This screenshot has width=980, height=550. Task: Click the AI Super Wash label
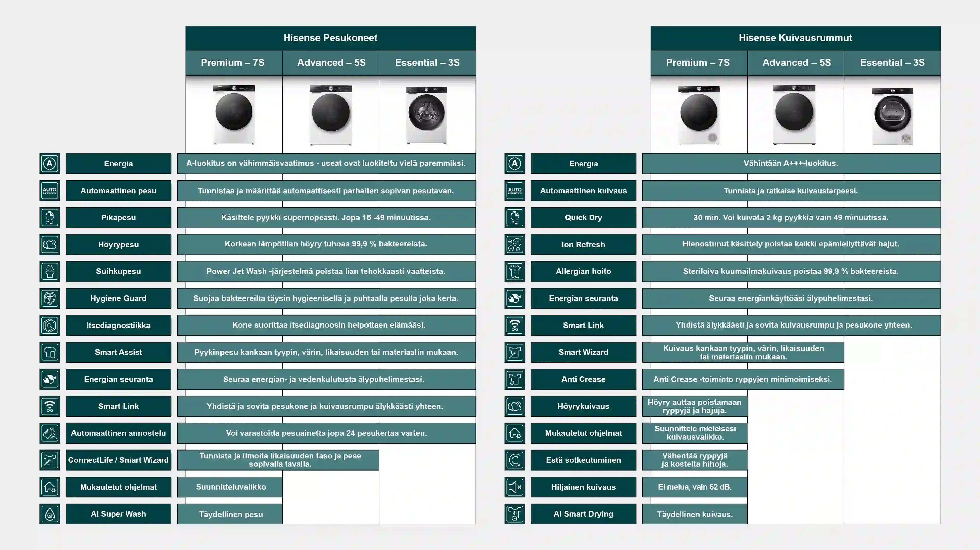(118, 514)
